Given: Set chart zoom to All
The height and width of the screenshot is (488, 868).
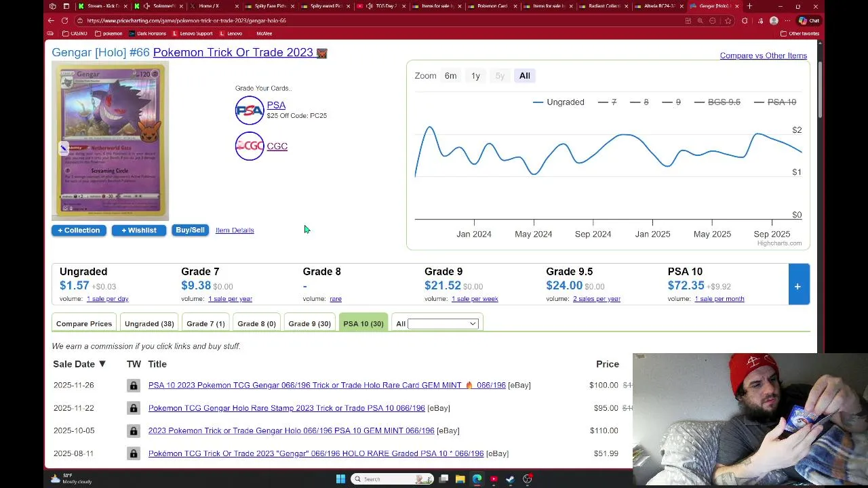Looking at the screenshot, I should coord(525,75).
